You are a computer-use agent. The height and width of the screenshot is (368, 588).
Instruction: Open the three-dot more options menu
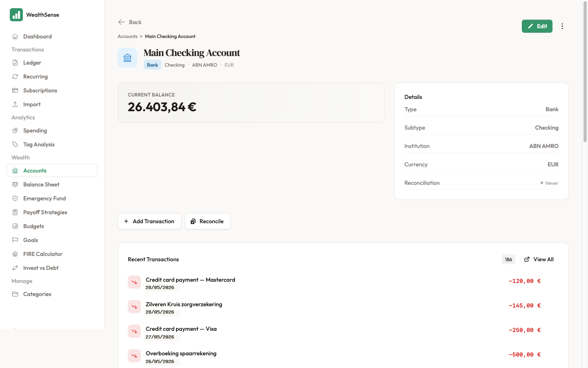click(x=562, y=26)
